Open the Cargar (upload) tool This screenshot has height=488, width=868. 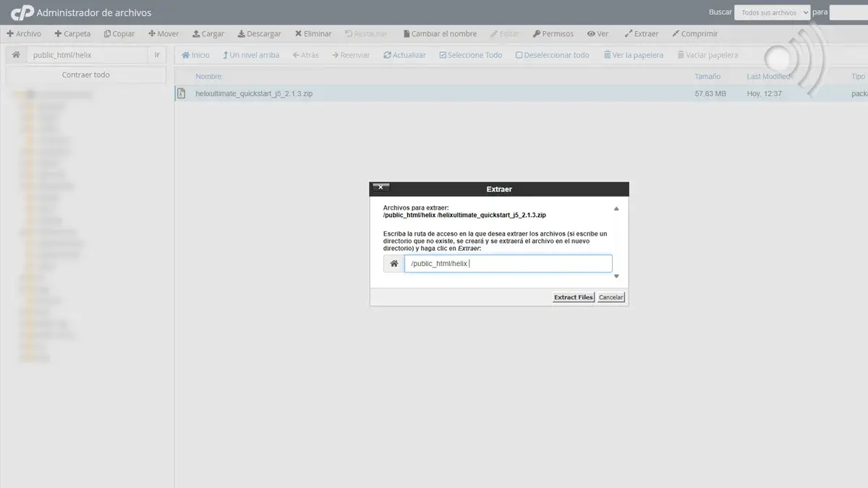208,33
